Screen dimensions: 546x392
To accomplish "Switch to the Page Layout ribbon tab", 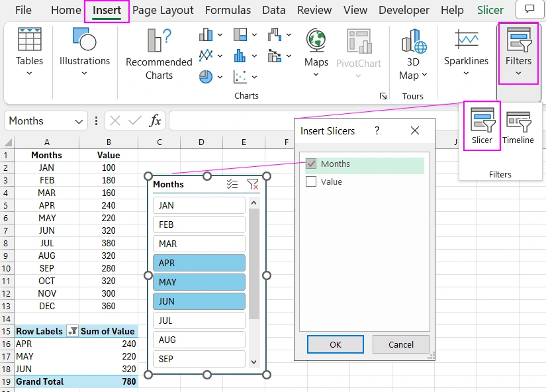I will [x=163, y=10].
